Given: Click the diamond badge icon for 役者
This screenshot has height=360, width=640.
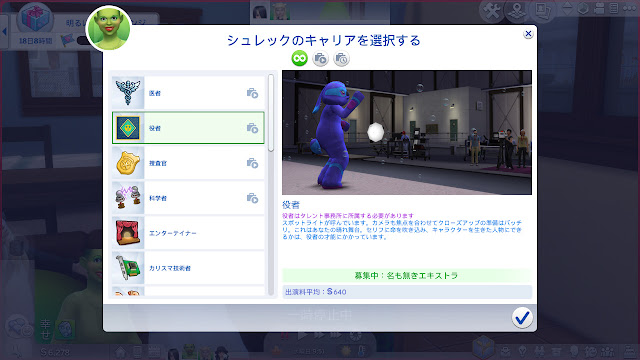Looking at the screenshot, I should pyautogui.click(x=128, y=128).
